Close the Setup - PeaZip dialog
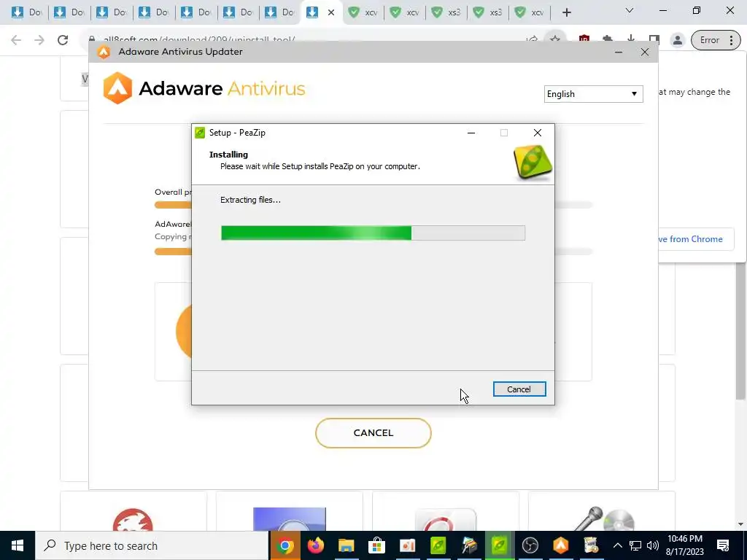This screenshot has width=747, height=560. [x=538, y=133]
